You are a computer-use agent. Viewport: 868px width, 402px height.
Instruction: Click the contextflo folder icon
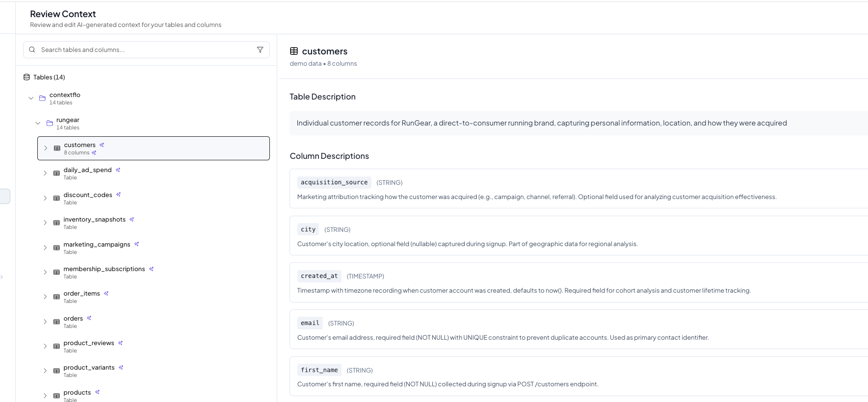42,98
